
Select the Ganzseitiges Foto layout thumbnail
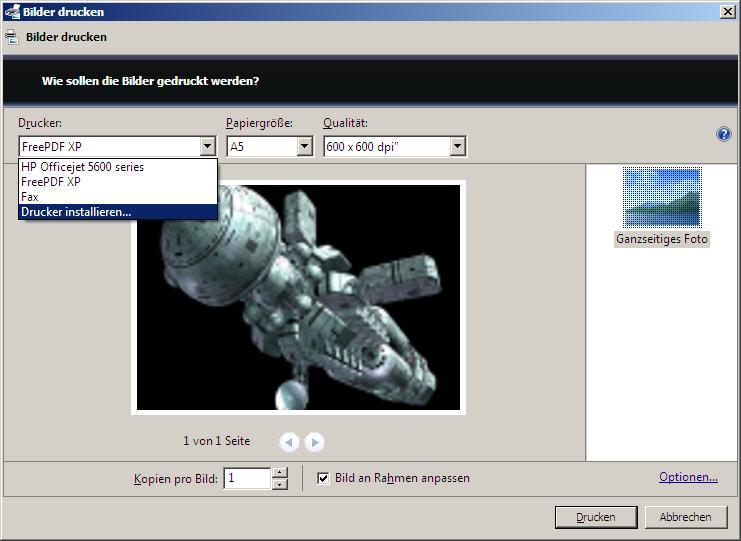click(x=662, y=197)
